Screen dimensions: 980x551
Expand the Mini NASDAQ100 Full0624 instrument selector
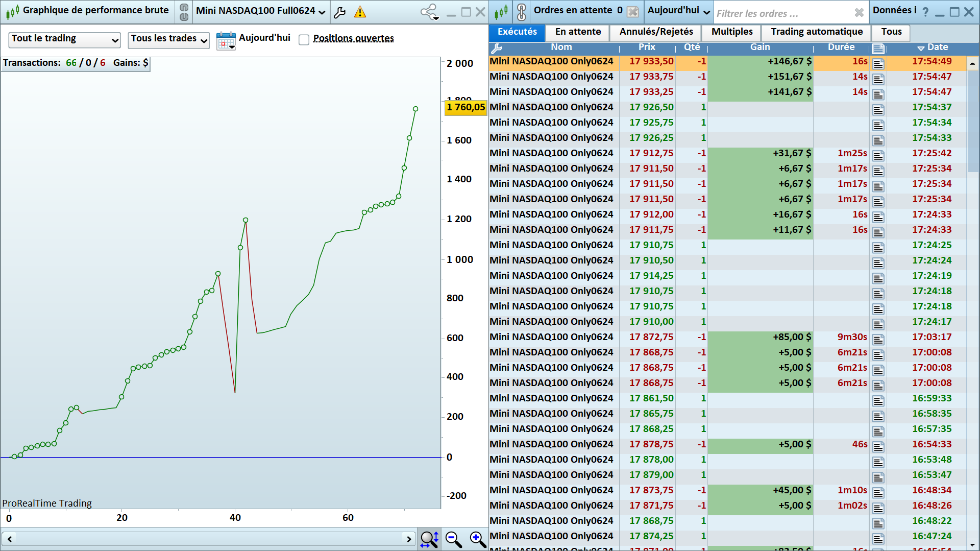260,11
